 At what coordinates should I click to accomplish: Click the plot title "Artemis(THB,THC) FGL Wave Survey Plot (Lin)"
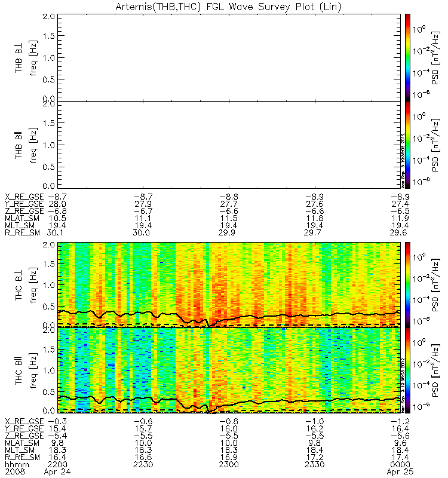coord(229,7)
